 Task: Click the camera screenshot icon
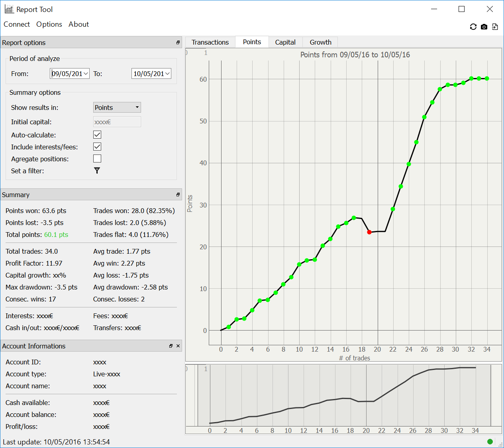(x=484, y=27)
